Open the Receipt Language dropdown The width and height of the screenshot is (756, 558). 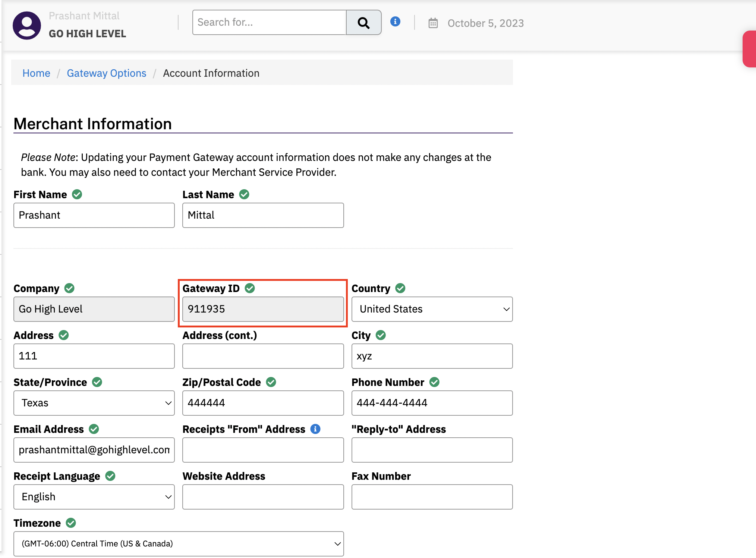[94, 497]
